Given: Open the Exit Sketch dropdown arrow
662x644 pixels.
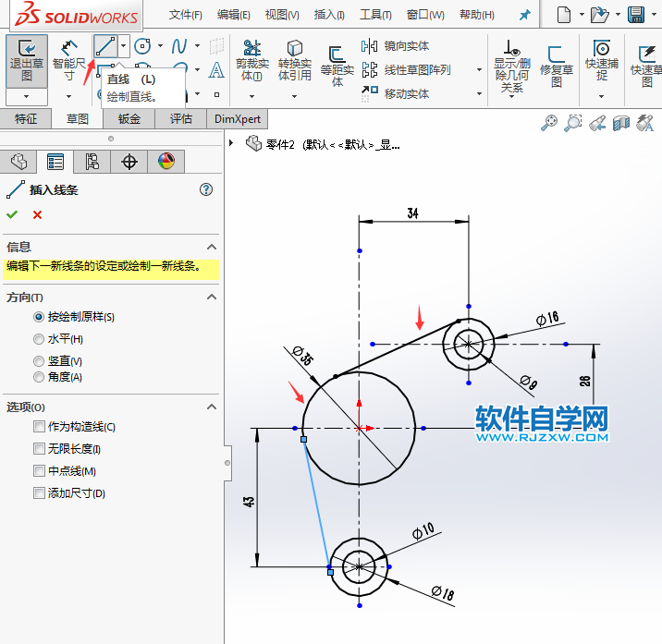Looking at the screenshot, I should (27, 97).
